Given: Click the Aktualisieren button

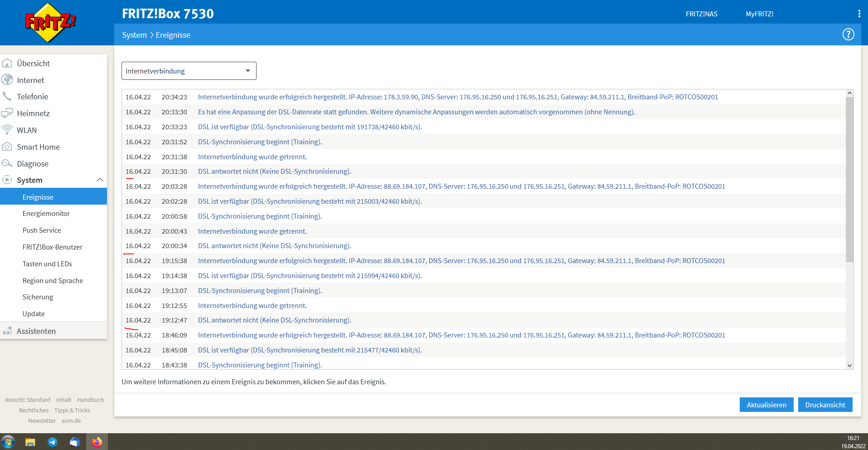Looking at the screenshot, I should [x=766, y=405].
